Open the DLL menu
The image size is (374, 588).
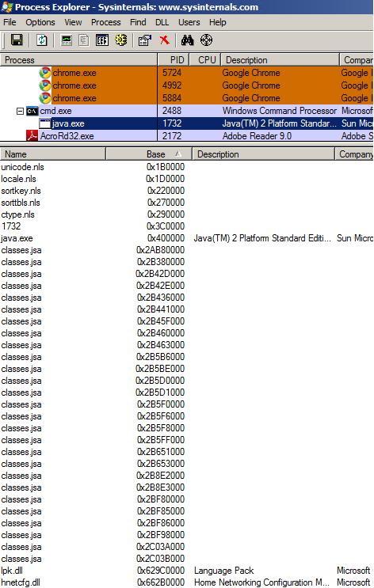(162, 22)
